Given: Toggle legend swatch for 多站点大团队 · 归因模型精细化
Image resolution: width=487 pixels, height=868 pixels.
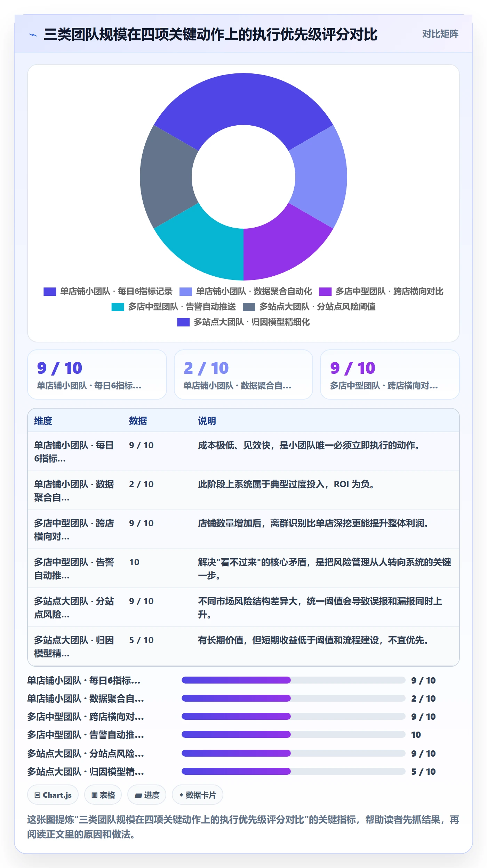Looking at the screenshot, I should click(183, 322).
